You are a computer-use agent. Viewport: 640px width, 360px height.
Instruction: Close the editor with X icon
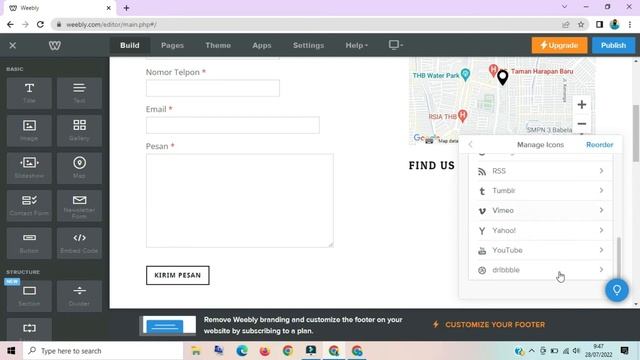coord(13,45)
